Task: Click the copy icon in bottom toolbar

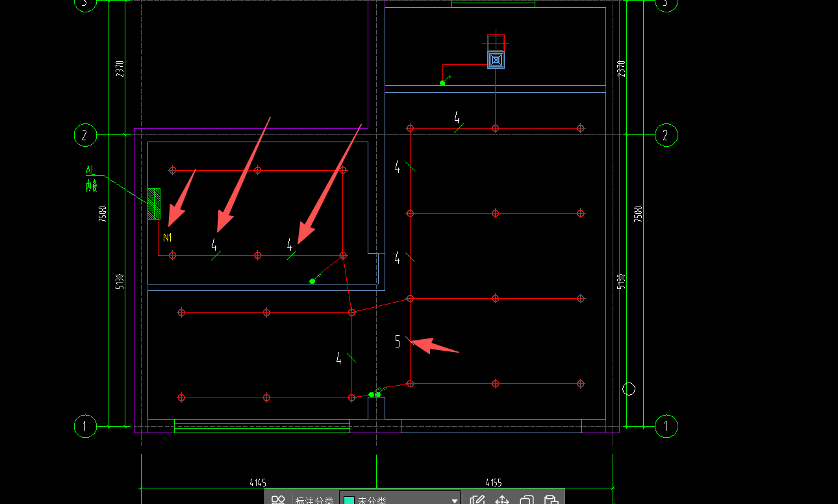Action: click(527, 500)
